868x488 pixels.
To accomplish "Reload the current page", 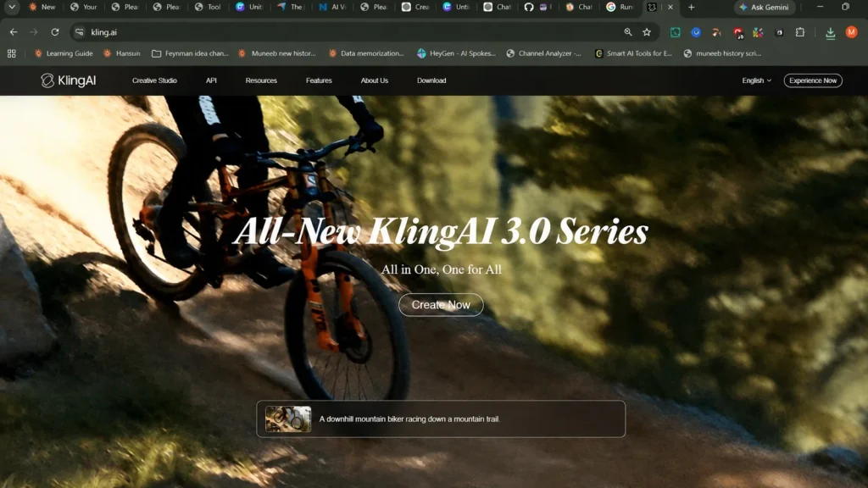I will point(55,32).
